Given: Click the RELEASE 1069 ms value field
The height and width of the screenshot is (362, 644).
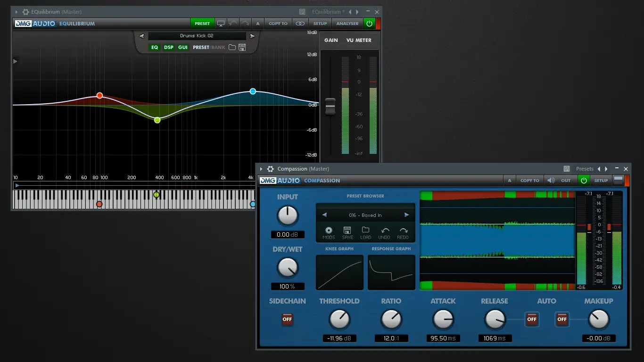Looking at the screenshot, I should [x=495, y=338].
